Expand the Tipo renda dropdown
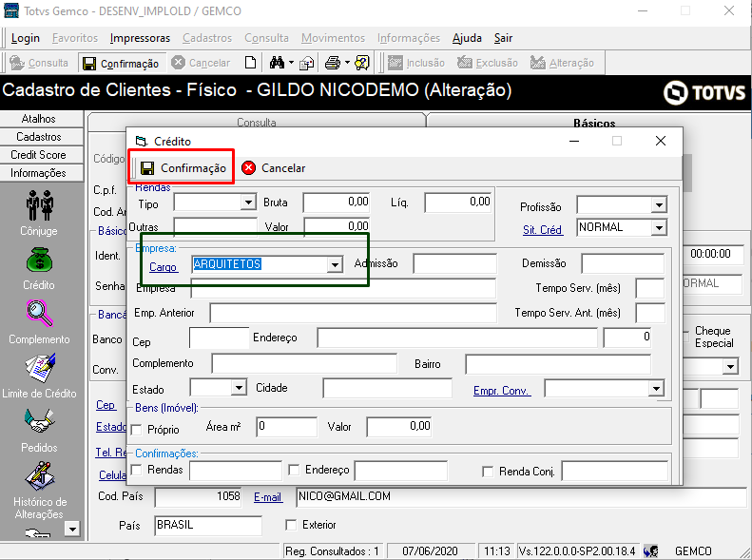This screenshot has width=752, height=560. coord(248,203)
